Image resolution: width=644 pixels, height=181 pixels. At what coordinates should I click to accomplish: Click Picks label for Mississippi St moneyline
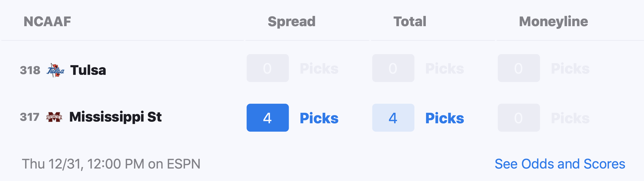pyautogui.click(x=570, y=118)
